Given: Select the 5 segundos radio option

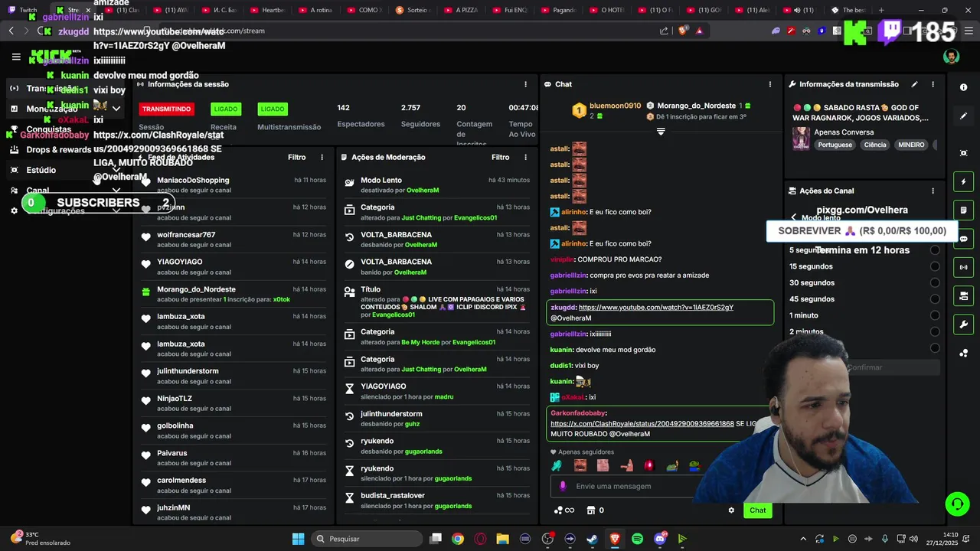Looking at the screenshot, I should tap(935, 250).
